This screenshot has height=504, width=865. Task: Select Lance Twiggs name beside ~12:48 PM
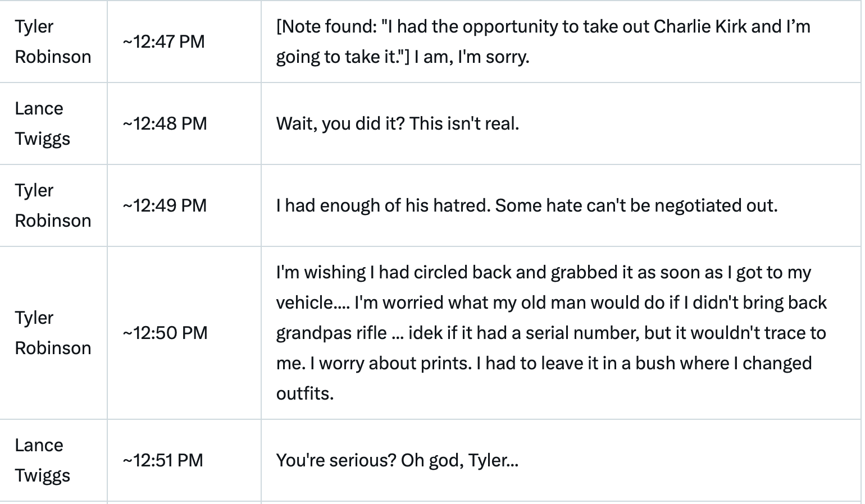click(x=43, y=123)
